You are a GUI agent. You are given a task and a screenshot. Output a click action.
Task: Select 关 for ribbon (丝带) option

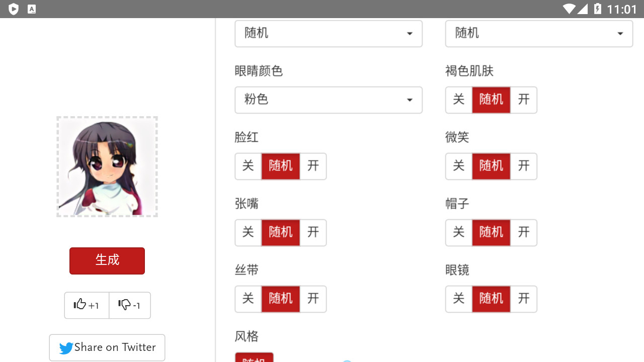click(248, 299)
